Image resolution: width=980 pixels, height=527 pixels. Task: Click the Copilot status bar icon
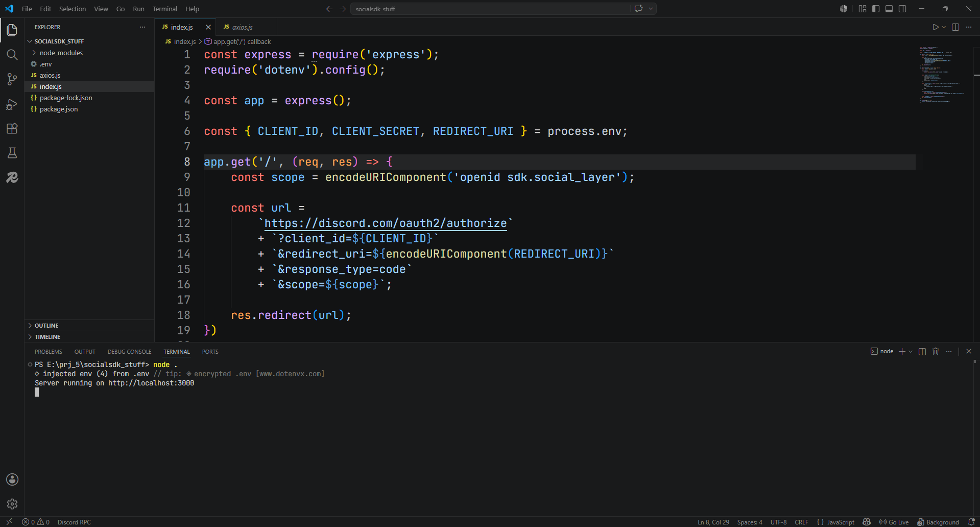pos(867,522)
